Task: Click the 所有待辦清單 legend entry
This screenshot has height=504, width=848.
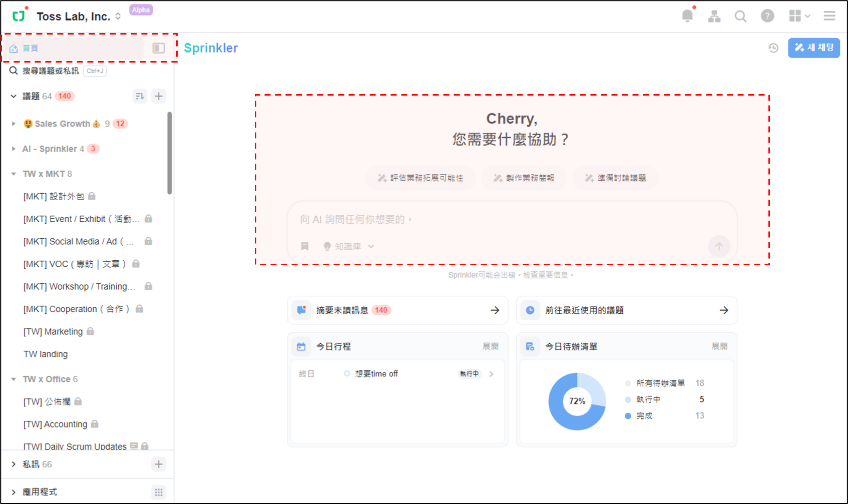Action: point(665,383)
